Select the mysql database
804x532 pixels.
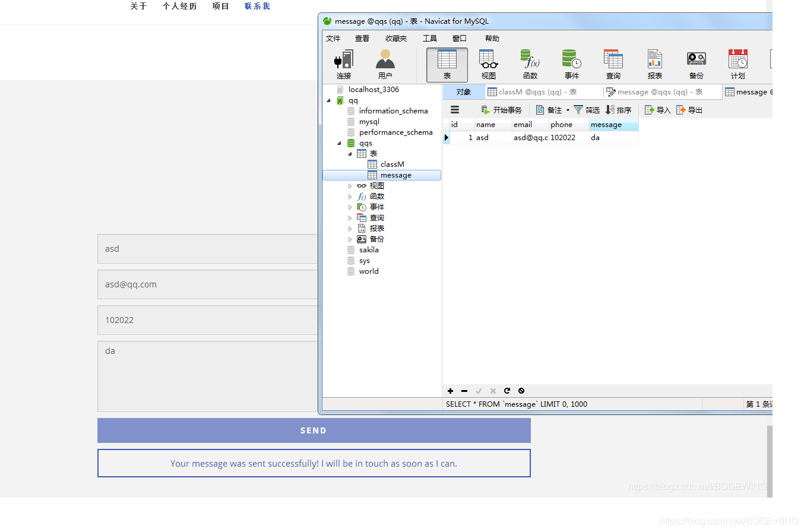(369, 122)
